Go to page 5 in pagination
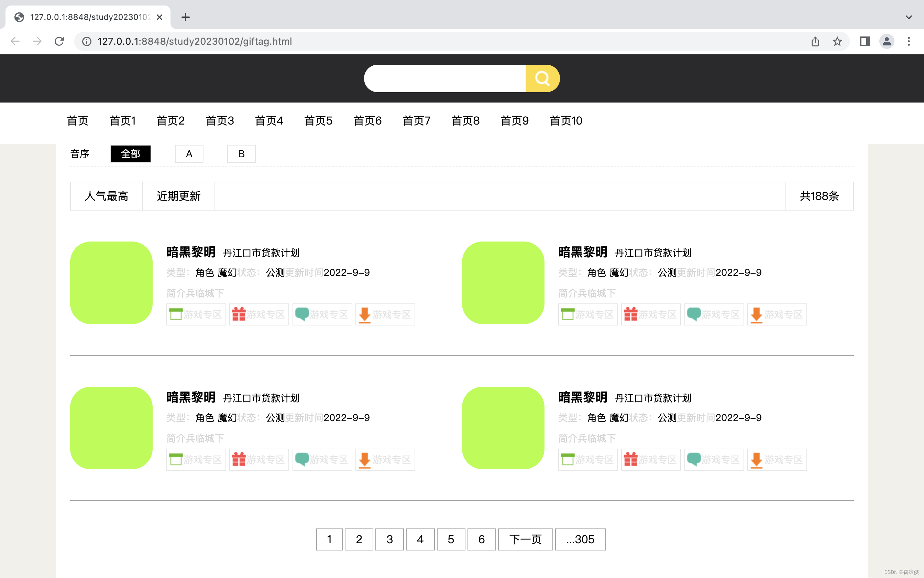 pyautogui.click(x=451, y=539)
